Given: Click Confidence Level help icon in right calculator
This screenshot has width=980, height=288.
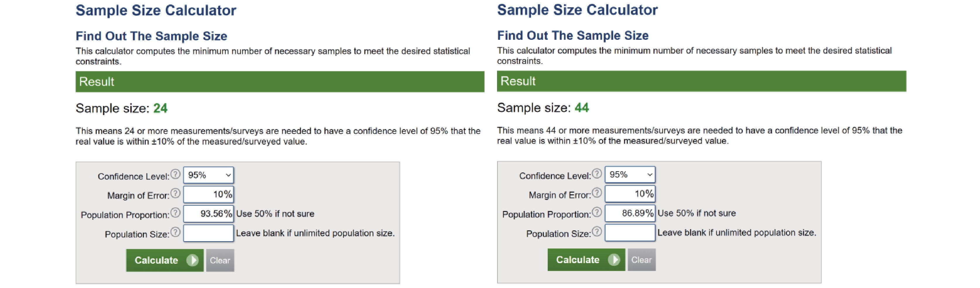Looking at the screenshot, I should coord(597,174).
